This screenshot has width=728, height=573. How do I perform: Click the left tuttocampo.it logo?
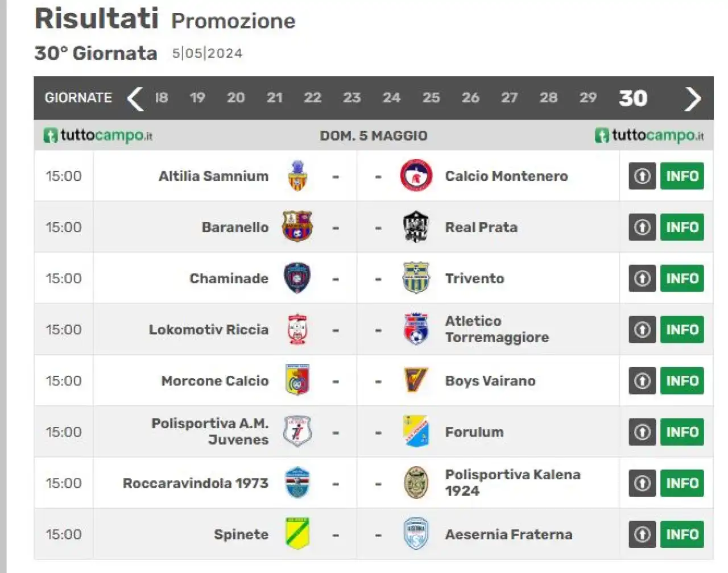pyautogui.click(x=98, y=135)
